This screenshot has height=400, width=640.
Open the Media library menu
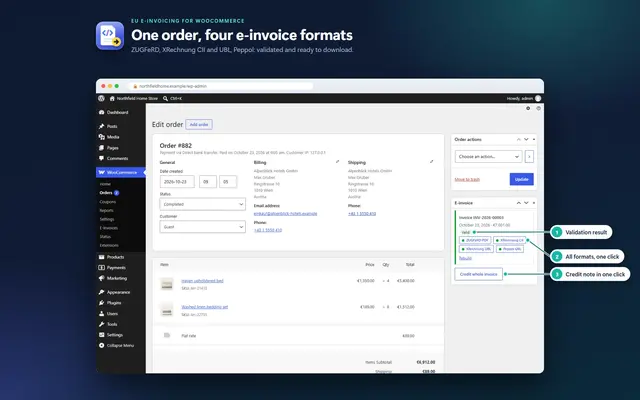pyautogui.click(x=109, y=137)
